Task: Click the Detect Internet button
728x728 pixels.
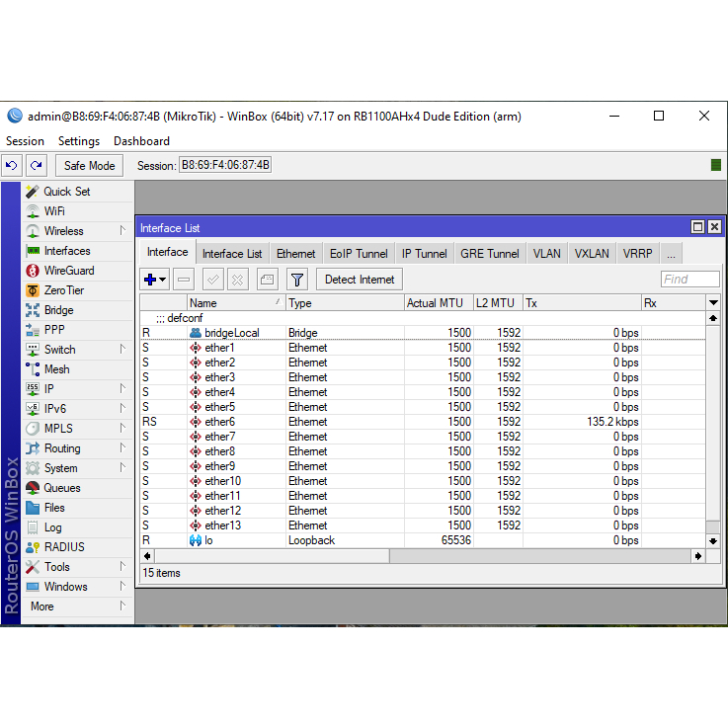Action: [360, 280]
